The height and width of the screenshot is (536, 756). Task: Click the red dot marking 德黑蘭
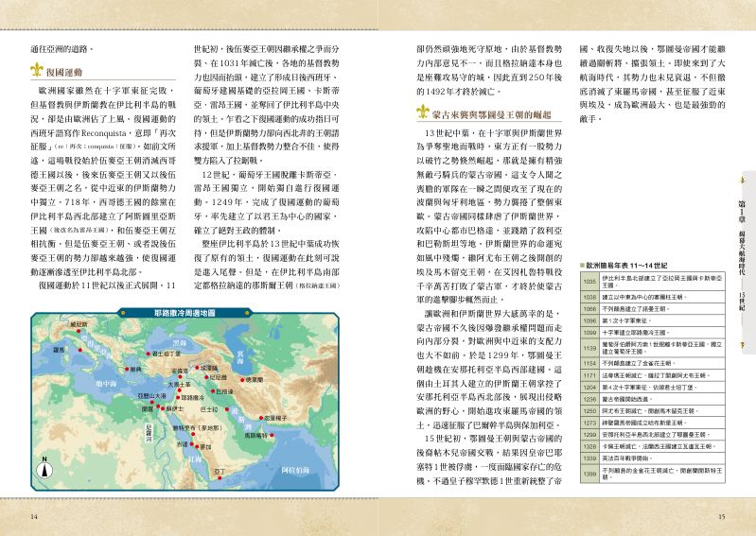tap(242, 380)
